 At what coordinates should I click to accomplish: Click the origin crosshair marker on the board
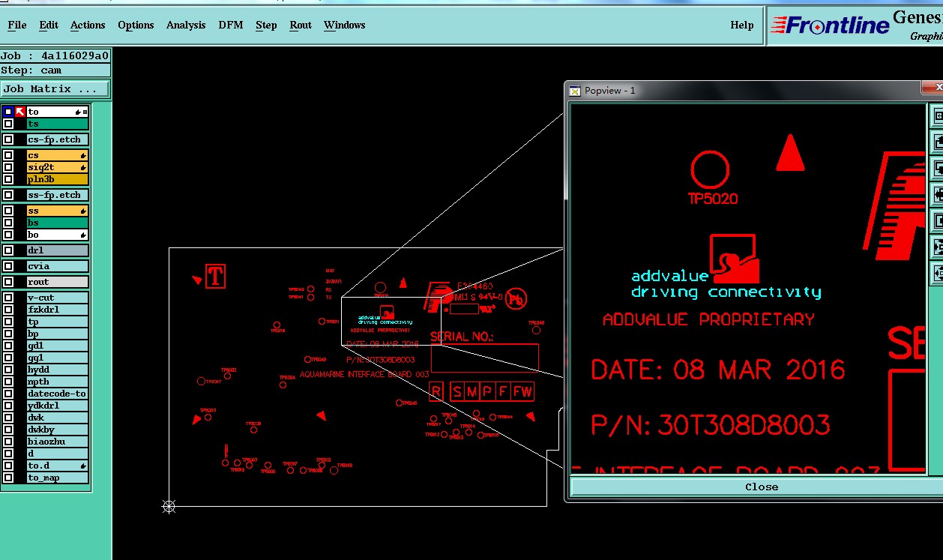169,507
